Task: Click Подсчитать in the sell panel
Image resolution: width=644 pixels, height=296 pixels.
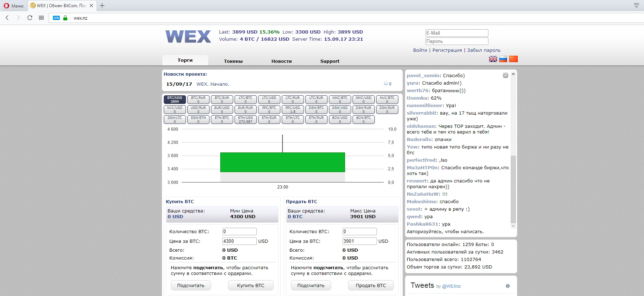Action: [x=311, y=285]
